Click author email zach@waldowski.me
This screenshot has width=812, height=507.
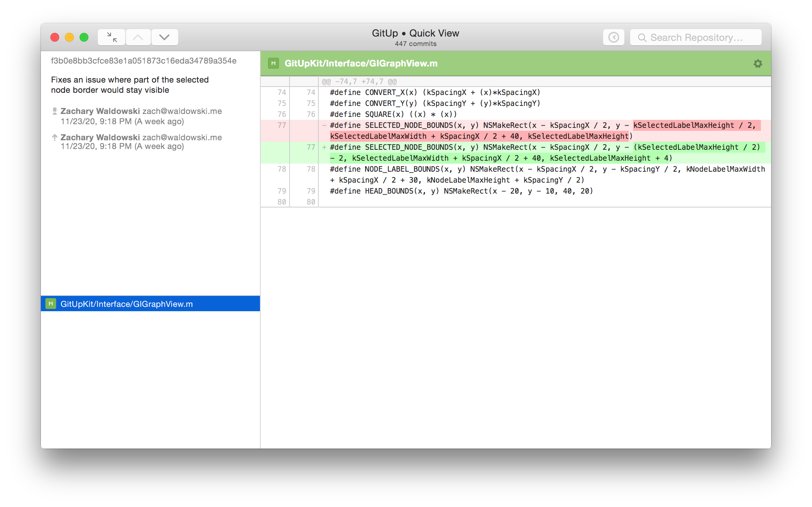pyautogui.click(x=182, y=111)
